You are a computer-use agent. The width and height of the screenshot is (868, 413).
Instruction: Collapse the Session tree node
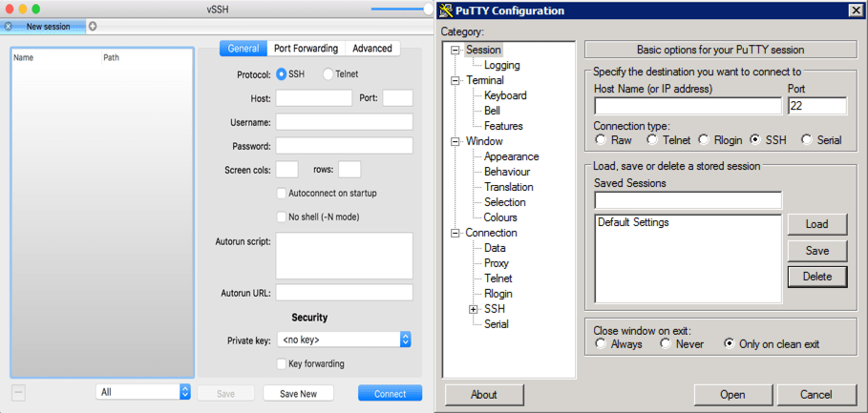[x=455, y=50]
